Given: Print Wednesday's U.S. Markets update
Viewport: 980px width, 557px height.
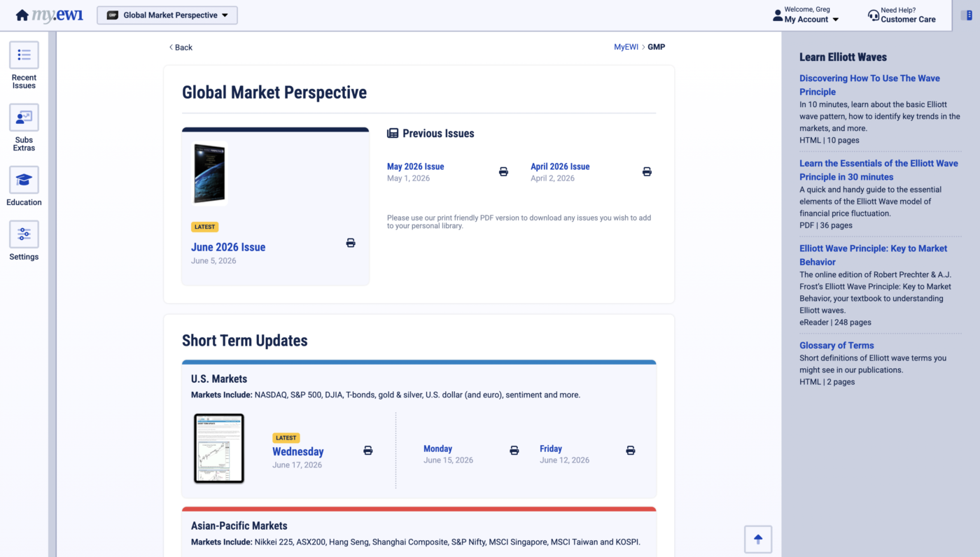Looking at the screenshot, I should (368, 451).
